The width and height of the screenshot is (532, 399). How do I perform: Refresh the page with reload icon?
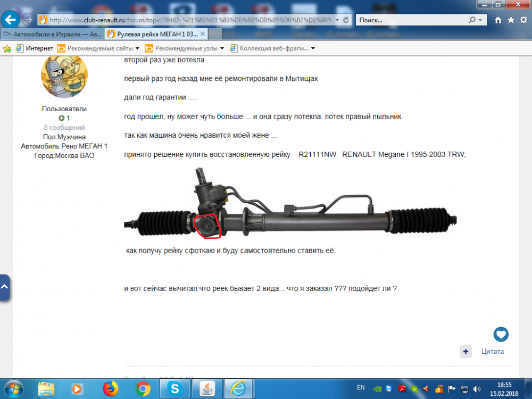[x=346, y=20]
